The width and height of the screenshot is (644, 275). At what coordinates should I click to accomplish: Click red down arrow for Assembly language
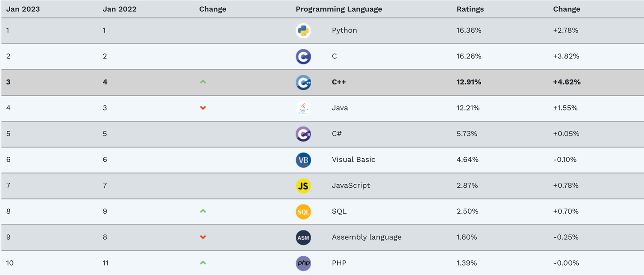point(203,237)
